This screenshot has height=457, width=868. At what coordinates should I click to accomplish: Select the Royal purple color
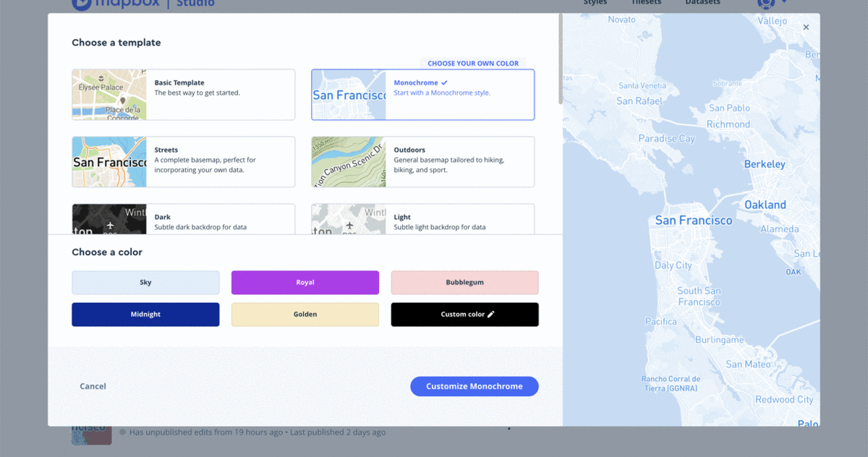tap(305, 282)
